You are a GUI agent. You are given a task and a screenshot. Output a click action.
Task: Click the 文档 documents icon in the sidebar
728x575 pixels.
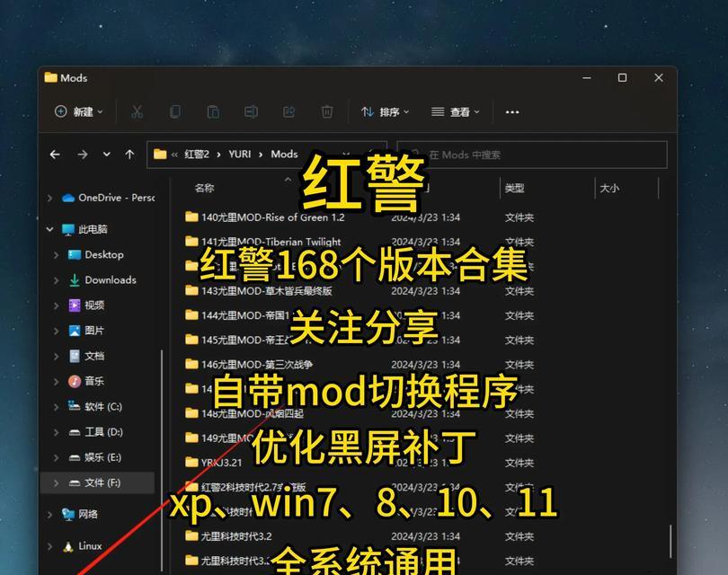point(75,356)
